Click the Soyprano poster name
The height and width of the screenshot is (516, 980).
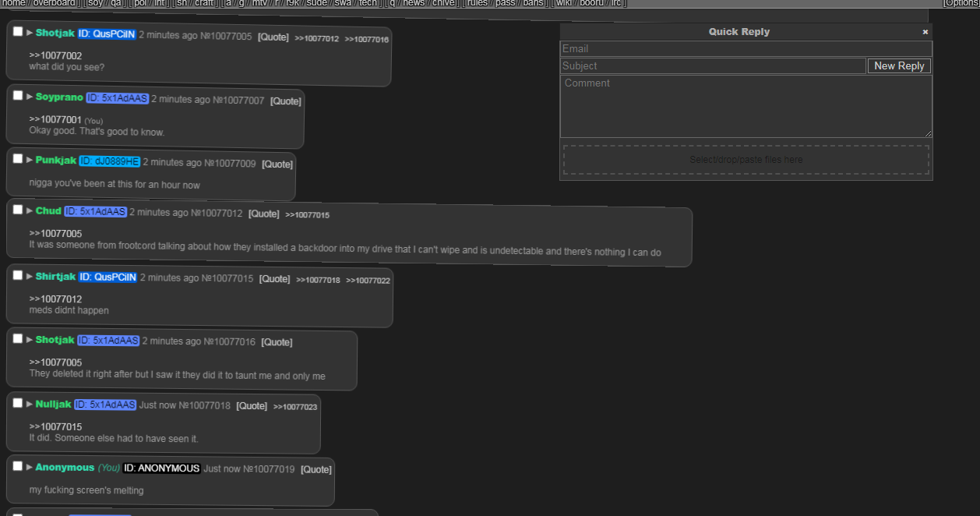pos(59,97)
